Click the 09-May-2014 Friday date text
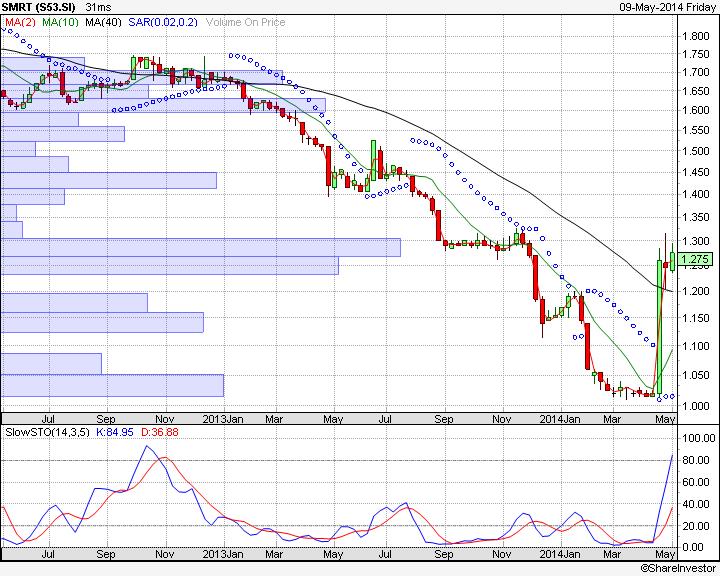This screenshot has height=576, width=720. 668,7
